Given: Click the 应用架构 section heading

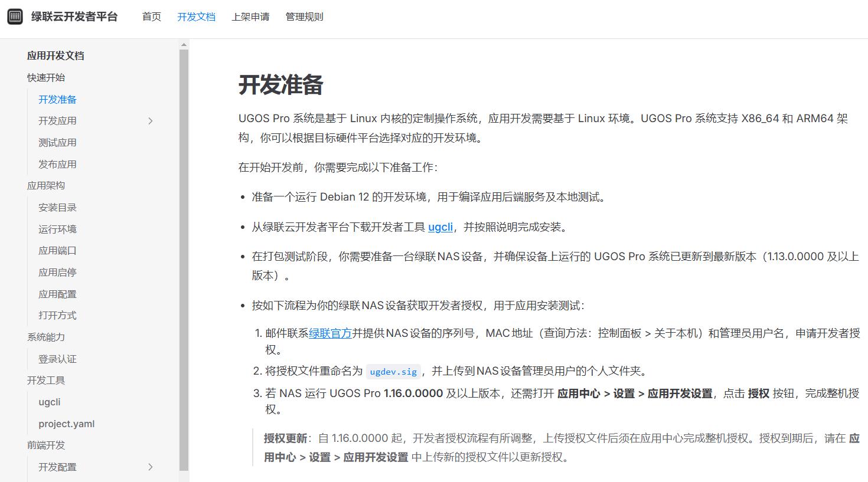Looking at the screenshot, I should point(46,185).
